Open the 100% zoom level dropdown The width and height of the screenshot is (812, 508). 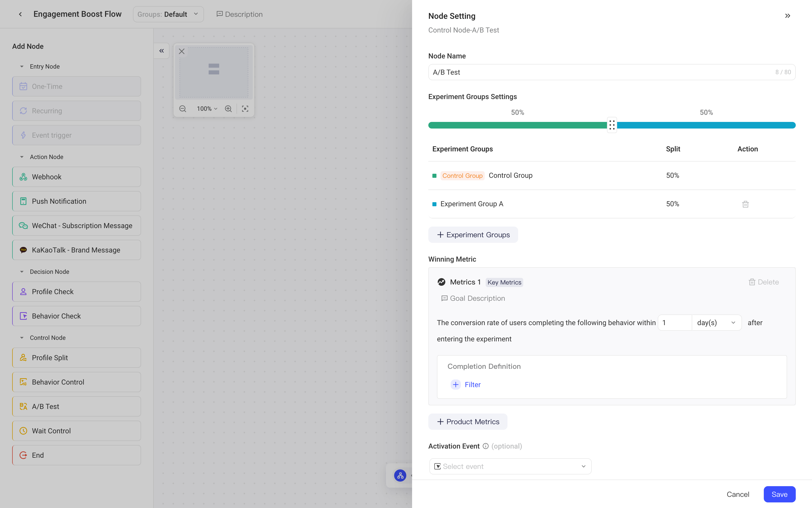(207, 108)
